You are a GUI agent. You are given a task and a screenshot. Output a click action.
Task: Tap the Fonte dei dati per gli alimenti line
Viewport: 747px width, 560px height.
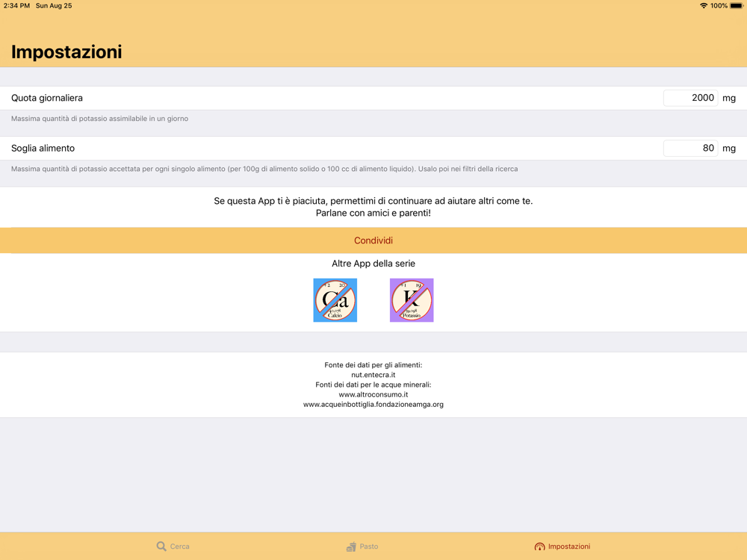point(373,365)
